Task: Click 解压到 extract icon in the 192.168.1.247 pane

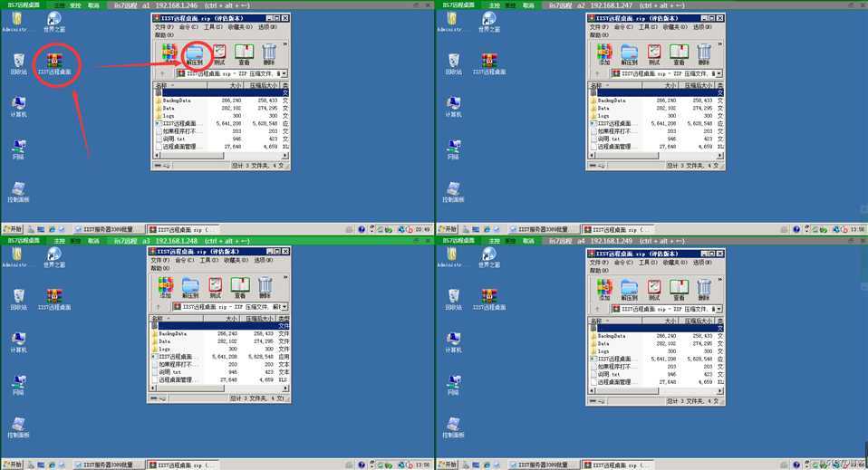Action: tap(630, 54)
